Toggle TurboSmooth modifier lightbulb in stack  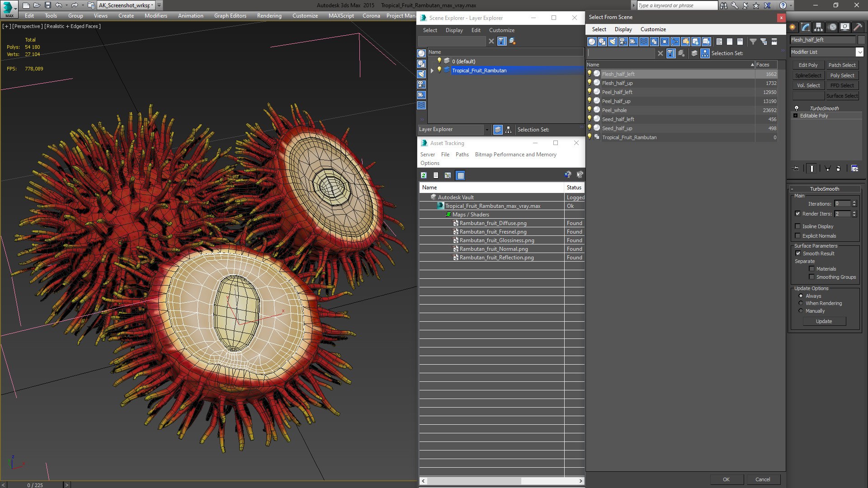tap(797, 108)
